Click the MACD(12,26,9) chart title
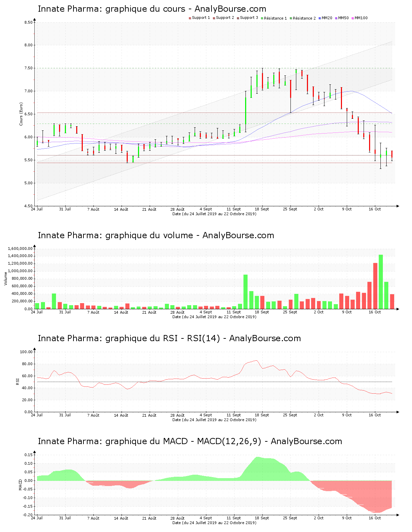This screenshot has height=532, width=412. click(190, 441)
